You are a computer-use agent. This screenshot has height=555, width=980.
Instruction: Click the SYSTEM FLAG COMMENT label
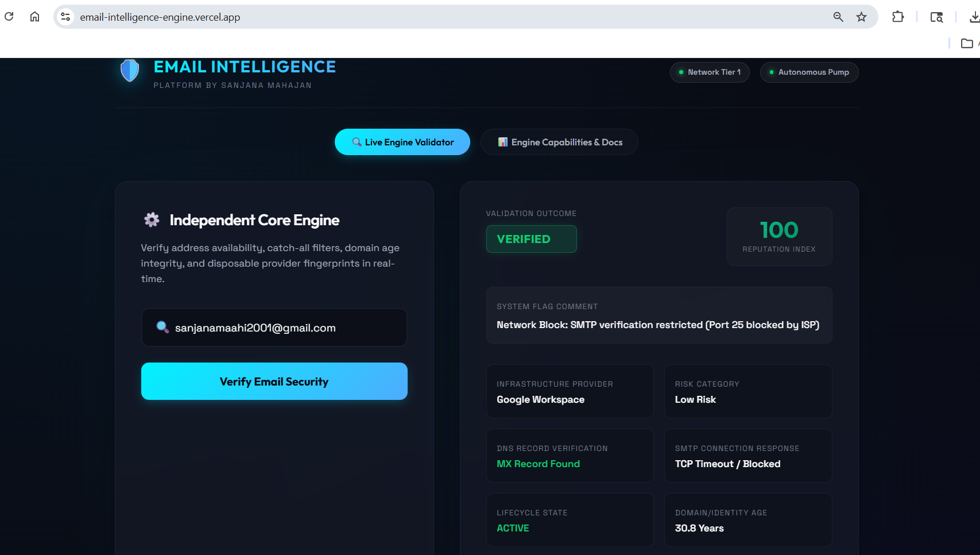click(547, 306)
